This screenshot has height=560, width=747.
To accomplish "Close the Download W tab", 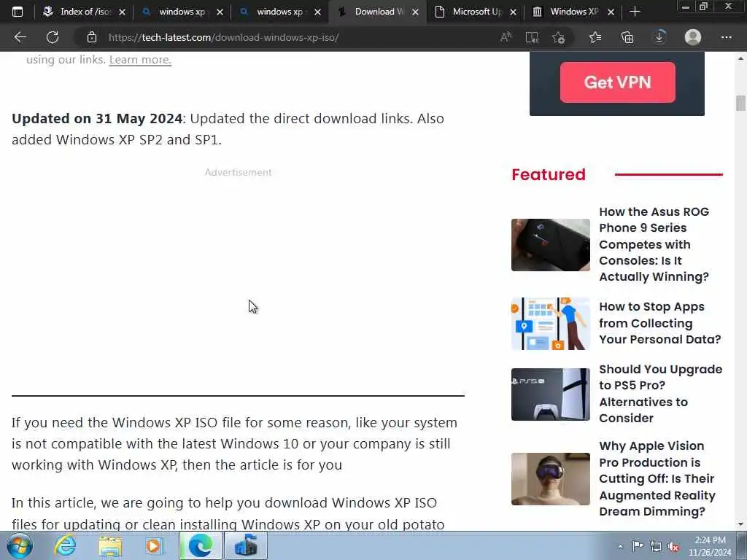I will (415, 12).
